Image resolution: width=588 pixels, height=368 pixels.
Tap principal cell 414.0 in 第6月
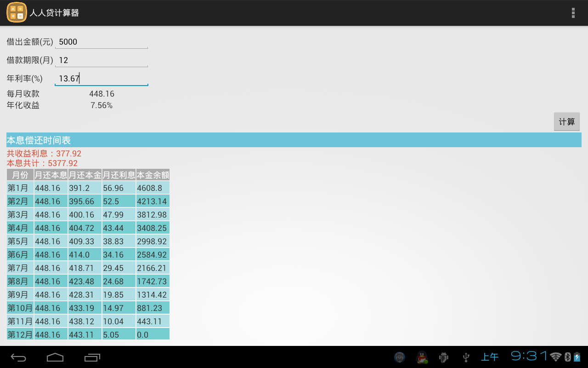[x=85, y=254]
